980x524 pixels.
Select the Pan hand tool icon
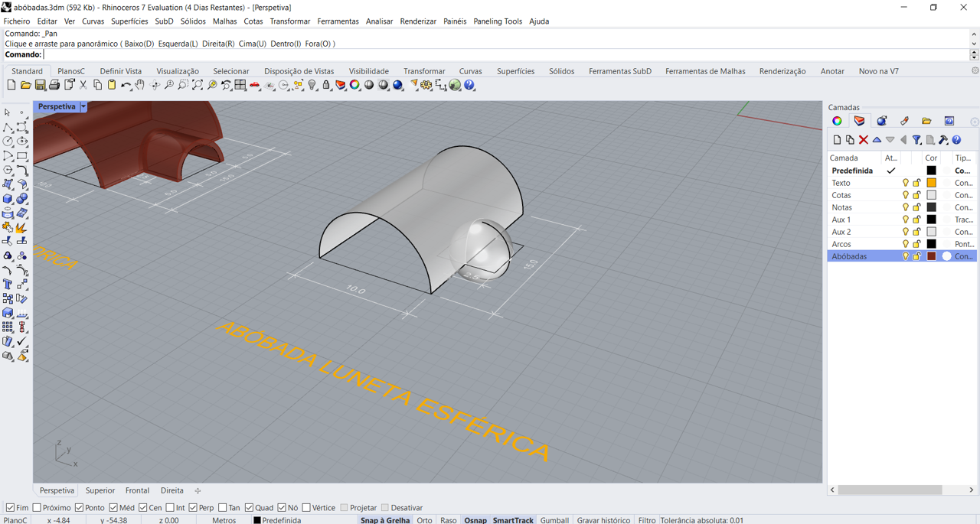(x=140, y=86)
